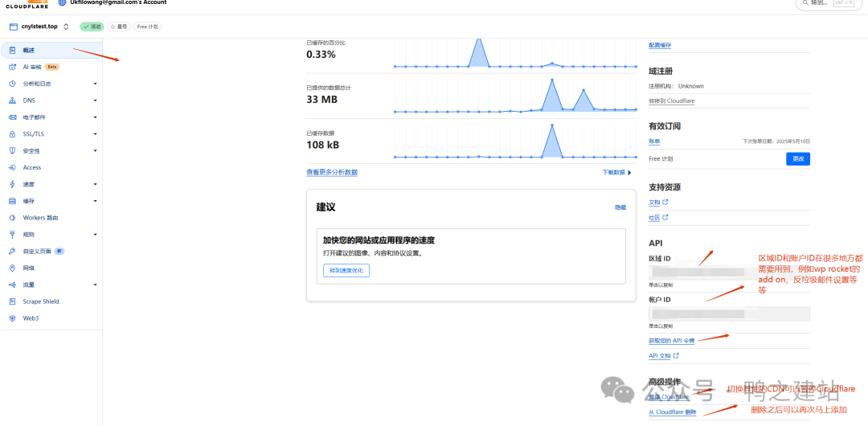Click the 获取您的 API 令牌 link
Screen dimensions: 868x426
tap(671, 340)
